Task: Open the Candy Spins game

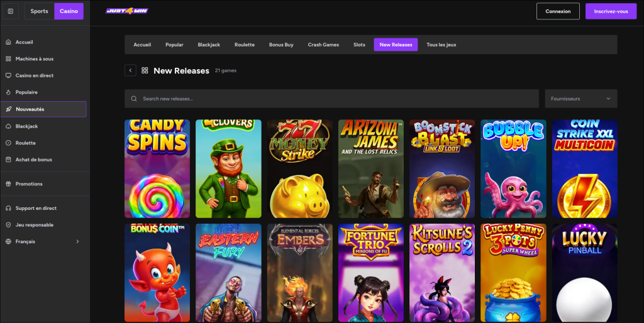Action: pyautogui.click(x=157, y=168)
